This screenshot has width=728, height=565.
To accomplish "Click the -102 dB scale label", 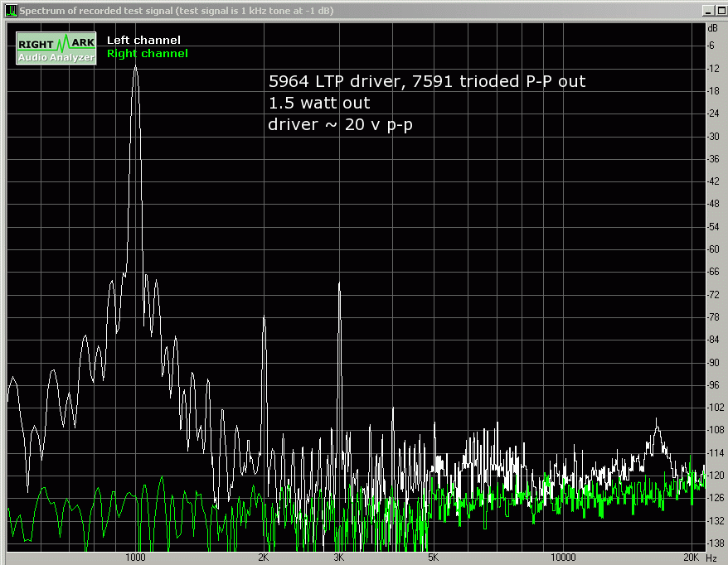I will (x=716, y=408).
